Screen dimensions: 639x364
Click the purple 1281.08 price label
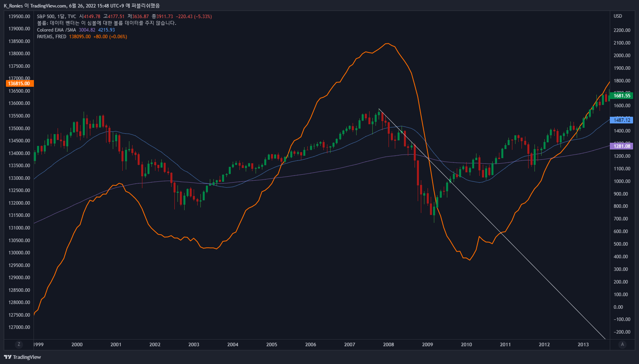coord(622,146)
